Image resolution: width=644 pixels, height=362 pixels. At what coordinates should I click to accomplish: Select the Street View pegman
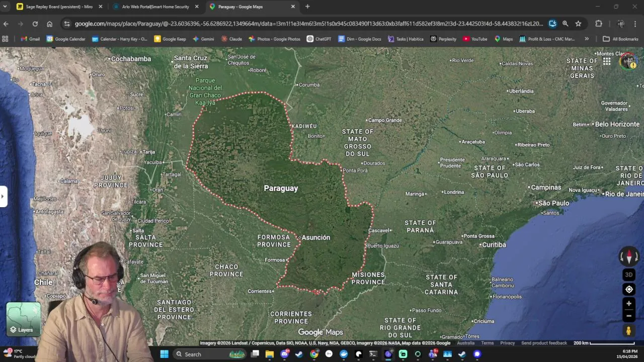tap(628, 331)
